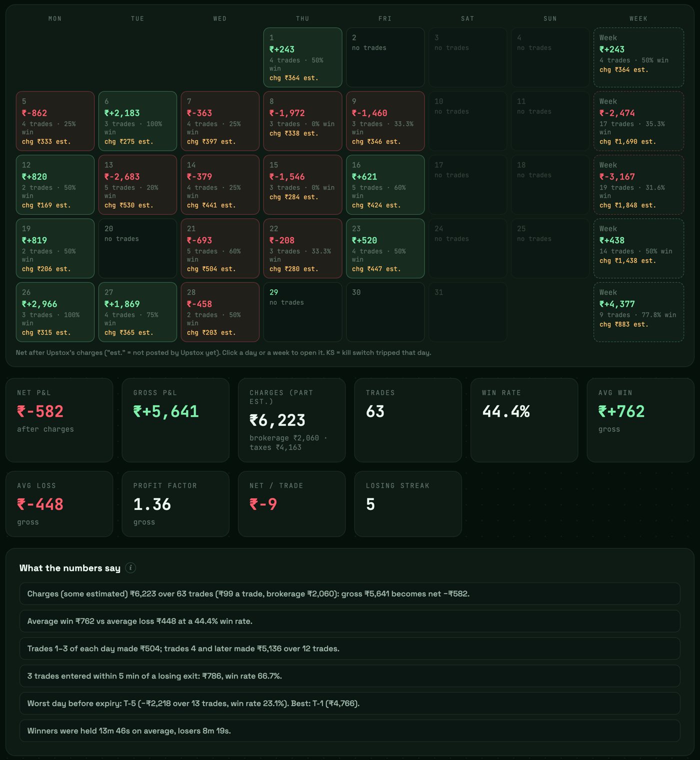The width and height of the screenshot is (700, 760).
Task: Open day 28 card showing ₹-458
Action: tap(220, 312)
